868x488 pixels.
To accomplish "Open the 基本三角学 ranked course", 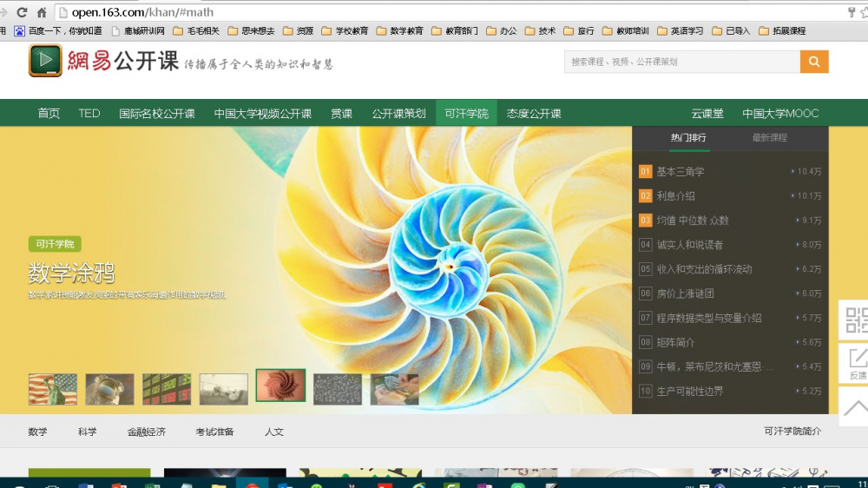I will coord(681,172).
